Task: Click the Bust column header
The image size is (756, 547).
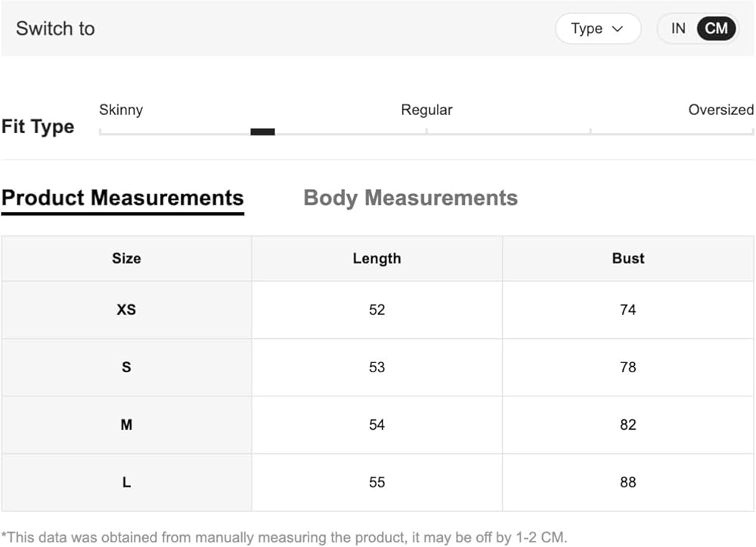Action: (x=628, y=259)
